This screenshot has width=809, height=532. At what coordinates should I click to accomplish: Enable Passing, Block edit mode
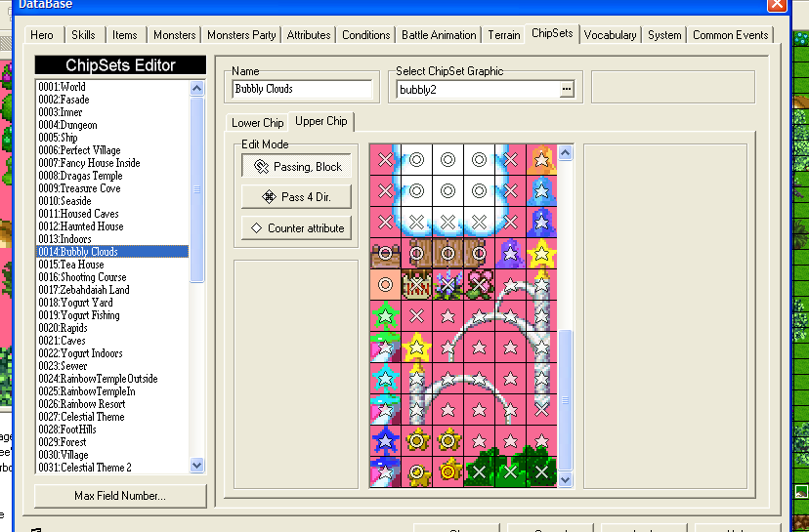296,167
